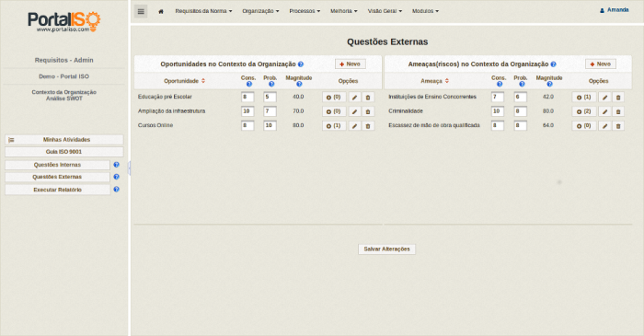Open help for Ameaças(riscos) no Contexto title
644x336 pixels.
553,64
